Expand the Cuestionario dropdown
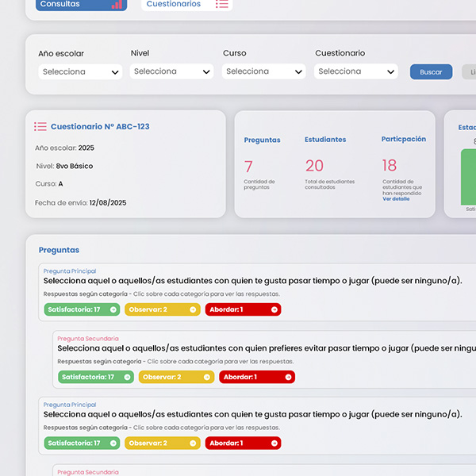The image size is (476, 476). click(356, 72)
